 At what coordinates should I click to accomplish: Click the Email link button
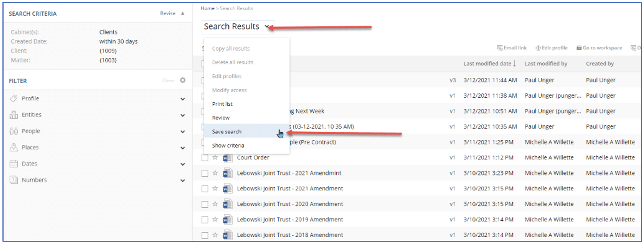pos(512,48)
